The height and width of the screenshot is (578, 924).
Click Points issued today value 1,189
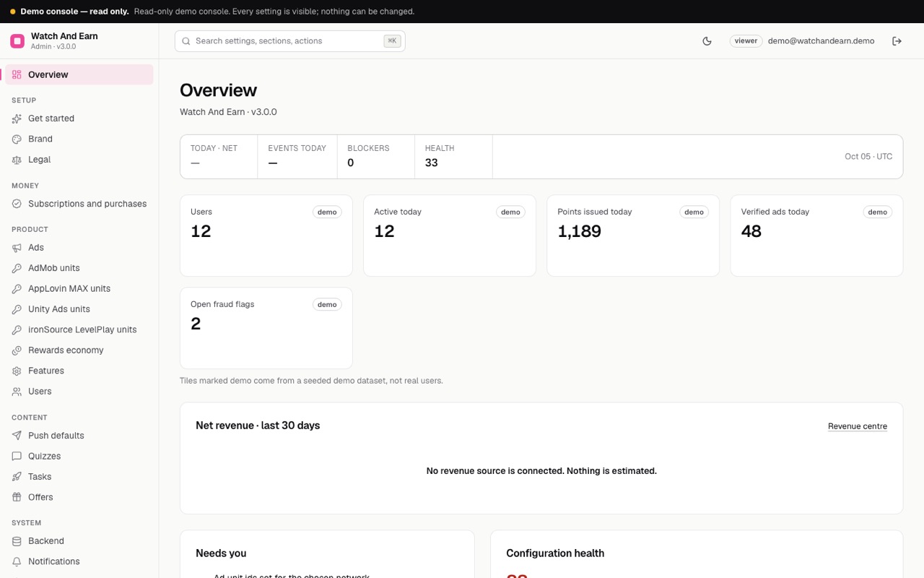click(x=579, y=231)
